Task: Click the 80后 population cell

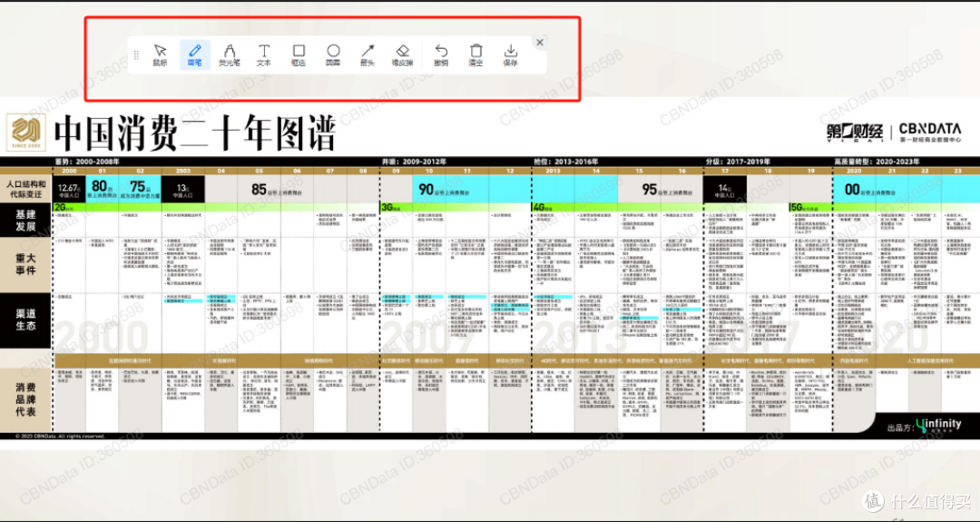Action: [101, 189]
